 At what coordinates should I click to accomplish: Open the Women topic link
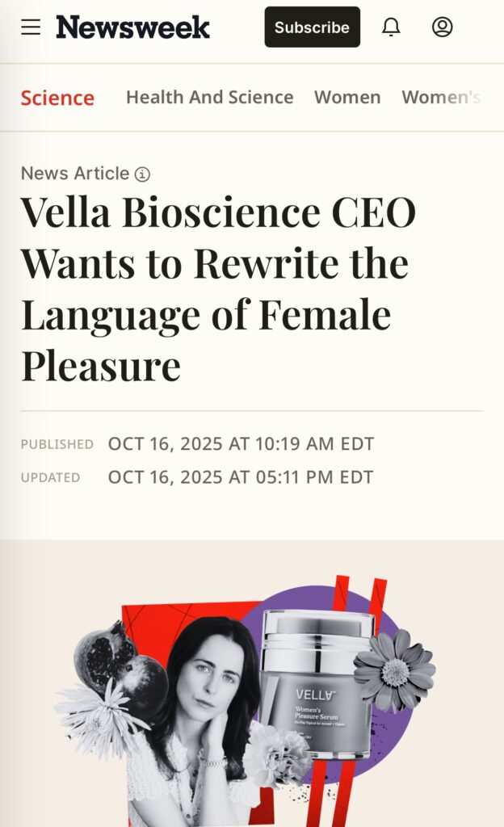pyautogui.click(x=347, y=98)
